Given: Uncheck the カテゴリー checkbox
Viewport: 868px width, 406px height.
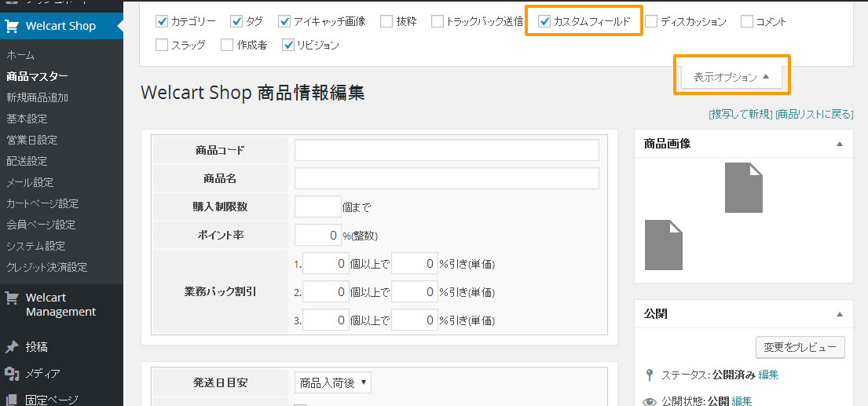Looking at the screenshot, I should pos(162,21).
